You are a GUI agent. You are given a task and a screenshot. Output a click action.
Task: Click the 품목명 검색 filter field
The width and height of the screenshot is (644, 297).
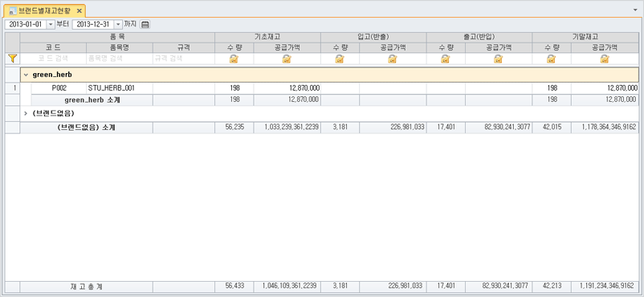[120, 59]
